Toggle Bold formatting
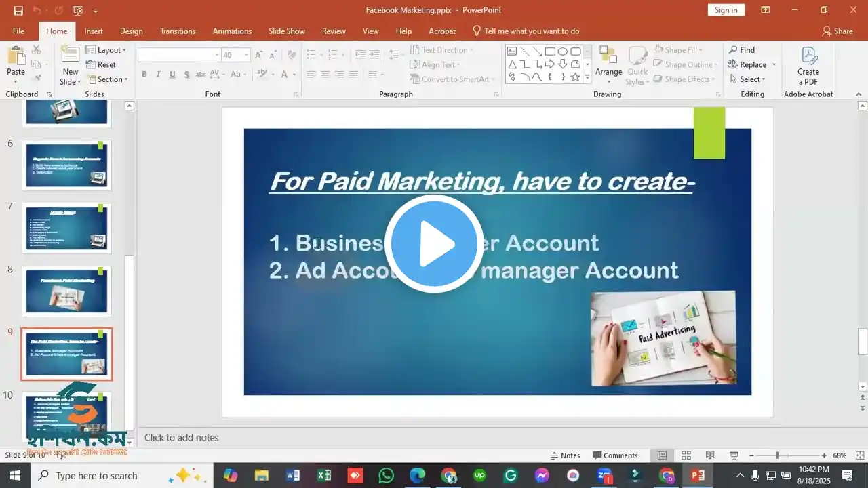Screen dimensions: 868x488 [x=144, y=75]
